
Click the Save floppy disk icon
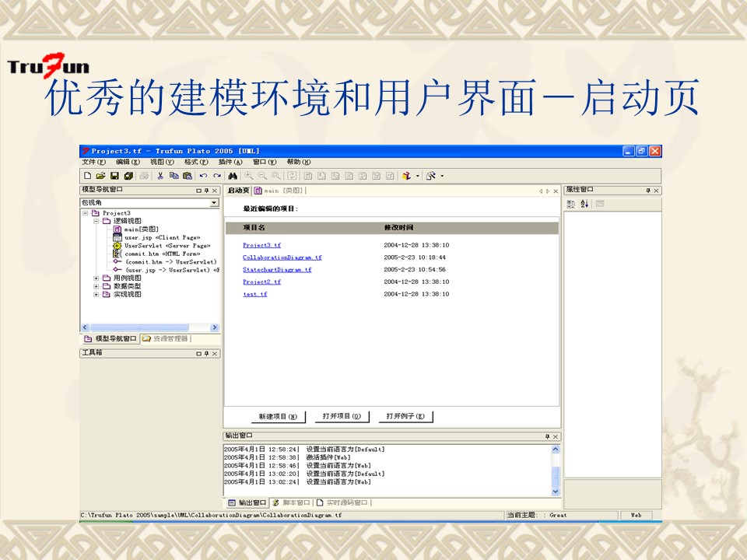point(114,176)
